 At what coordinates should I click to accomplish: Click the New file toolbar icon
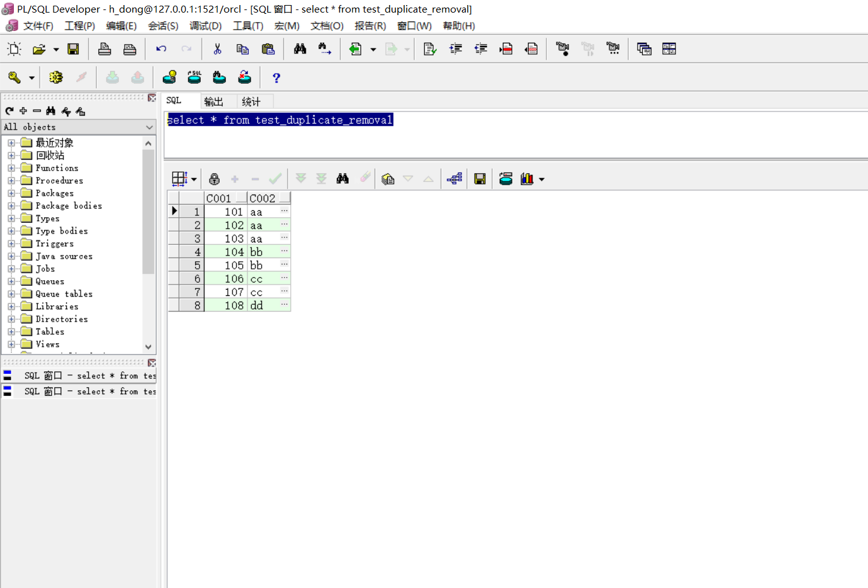[14, 49]
